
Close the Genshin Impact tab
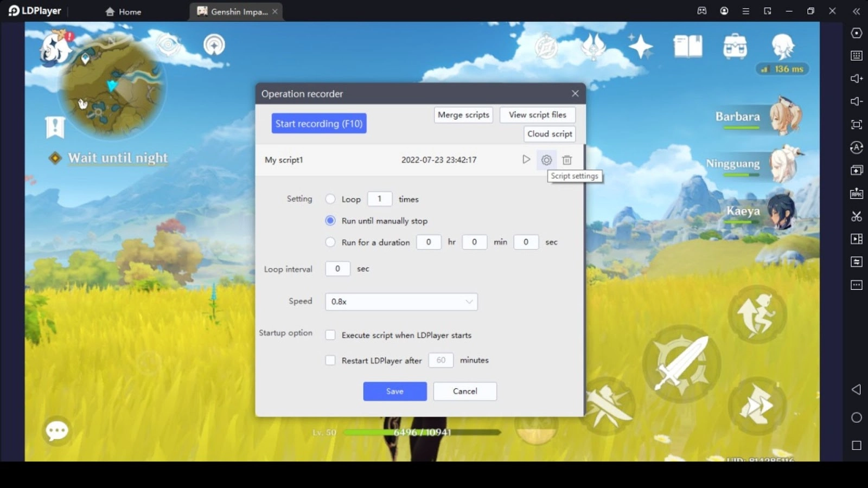(x=275, y=11)
